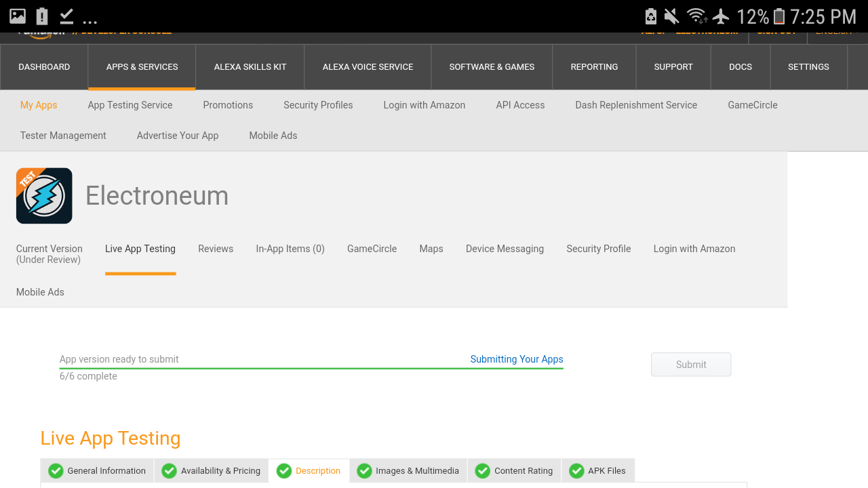Tap the green check beside General Information
868x488 pixels.
click(56, 471)
